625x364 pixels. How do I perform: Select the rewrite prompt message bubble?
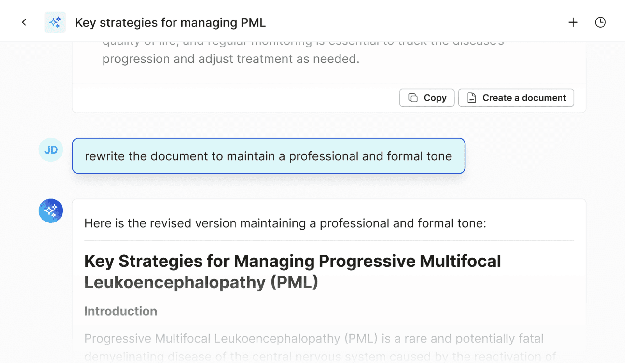(x=269, y=156)
